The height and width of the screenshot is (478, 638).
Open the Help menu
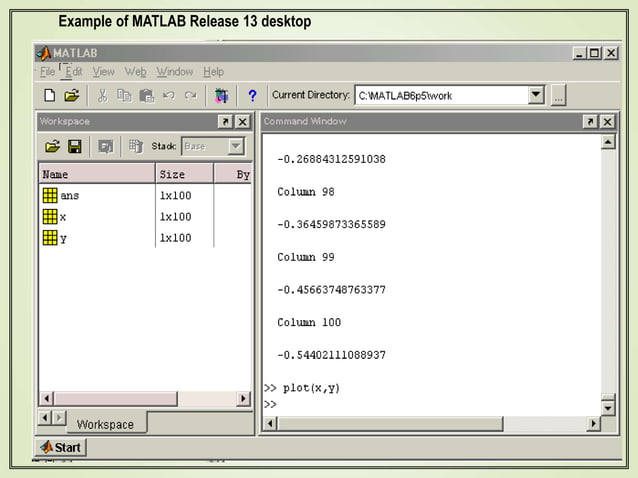pyautogui.click(x=214, y=72)
